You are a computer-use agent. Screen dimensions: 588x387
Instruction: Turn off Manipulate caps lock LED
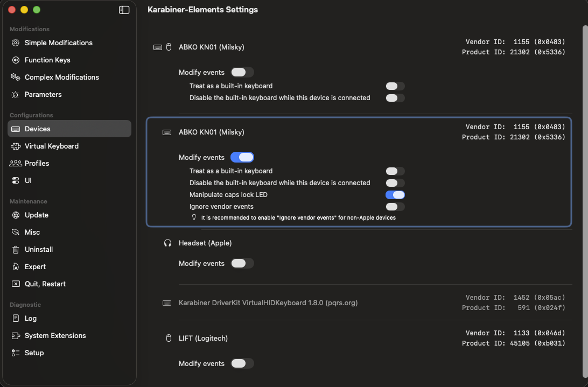(x=395, y=195)
